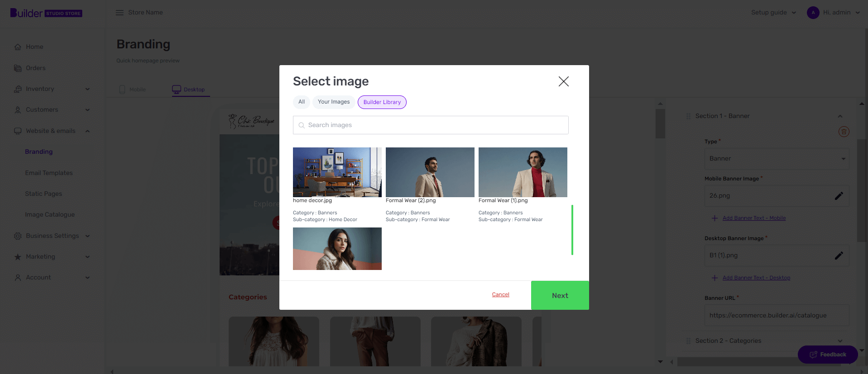Open the hamburger menu next to Store Name
This screenshot has height=374, width=868.
(120, 13)
